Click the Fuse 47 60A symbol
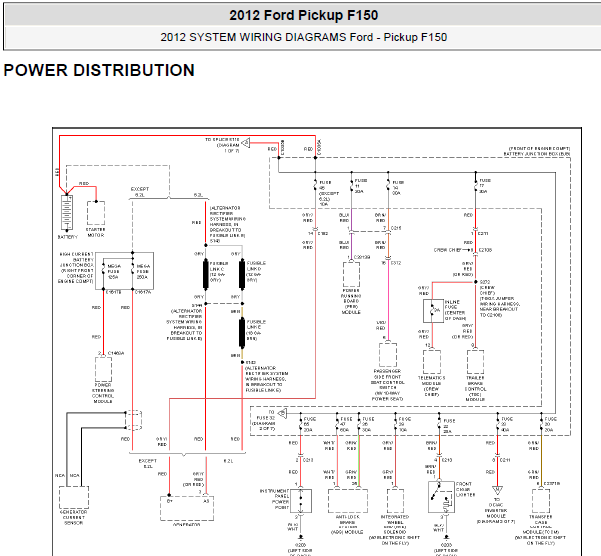Image resolution: width=601 pixels, height=556 pixels. (x=337, y=425)
